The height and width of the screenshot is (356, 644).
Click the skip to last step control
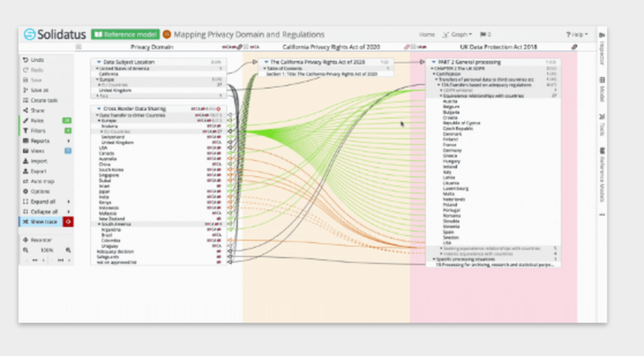[x=61, y=260]
